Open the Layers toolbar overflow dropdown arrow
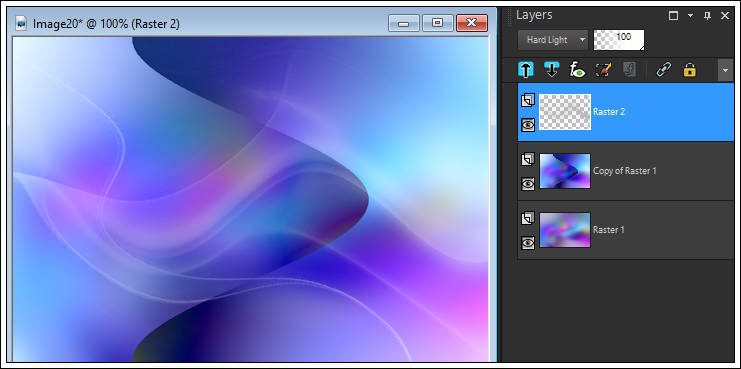741x369 pixels. coord(725,70)
